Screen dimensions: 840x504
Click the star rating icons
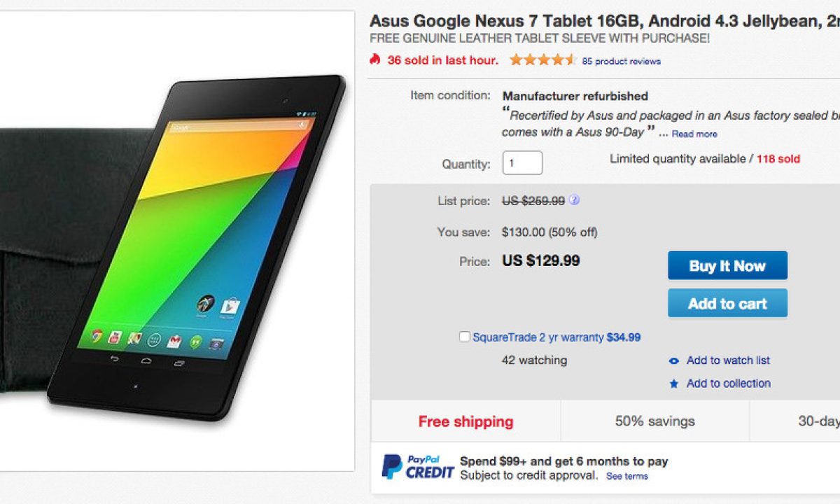(542, 60)
